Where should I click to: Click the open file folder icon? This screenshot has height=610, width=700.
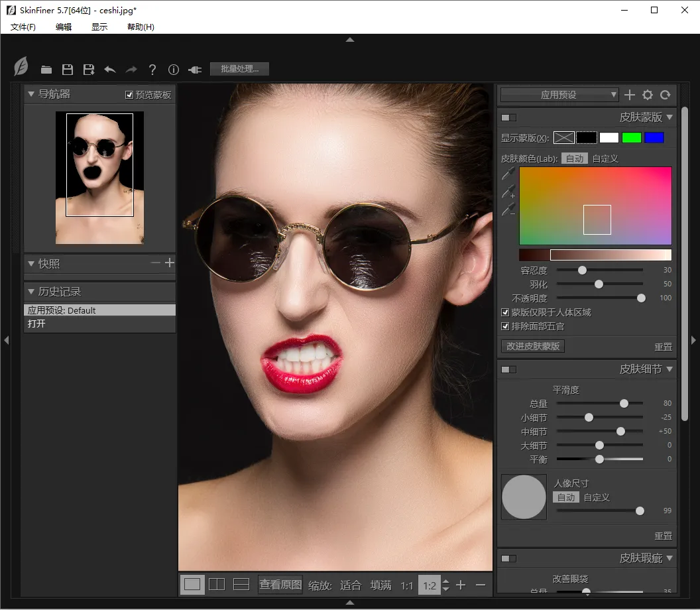[x=46, y=70]
